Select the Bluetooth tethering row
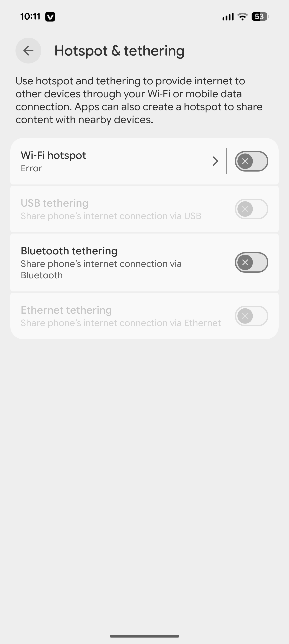Viewport: 289px width, 644px height. (144, 263)
